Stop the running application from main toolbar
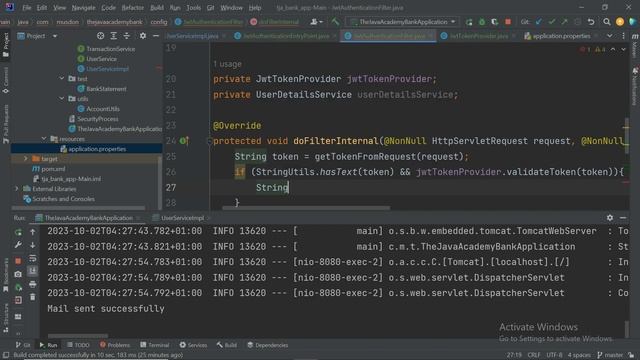This screenshot has width=640, height=360. 508,22
